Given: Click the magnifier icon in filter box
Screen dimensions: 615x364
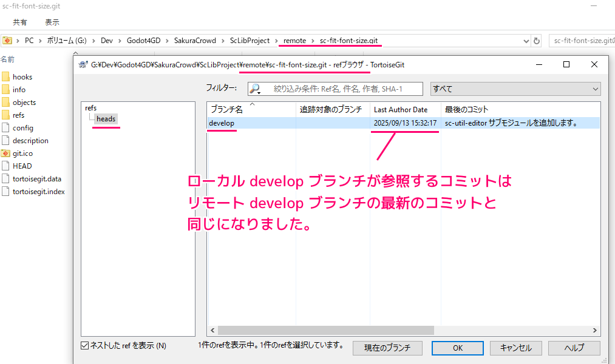Looking at the screenshot, I should point(256,89).
